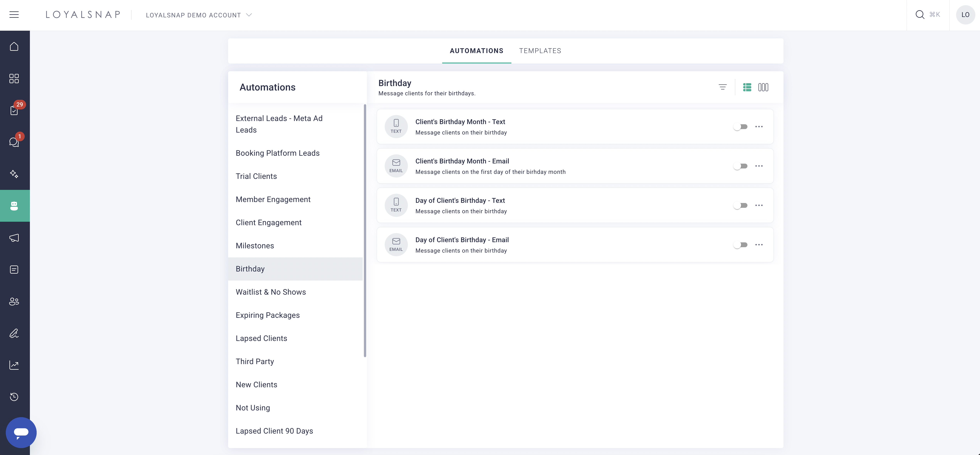Viewport: 980px width, 455px height.
Task: Open the forms note sidebar icon
Action: (14, 270)
